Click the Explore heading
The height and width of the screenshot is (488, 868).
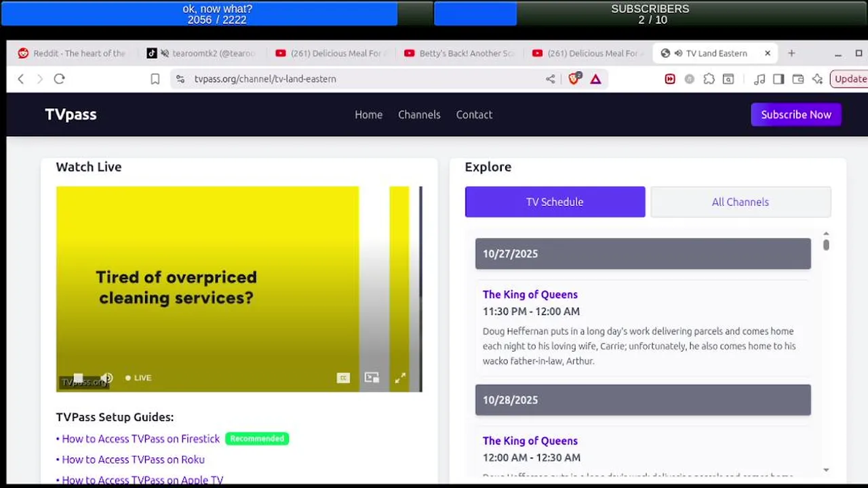pyautogui.click(x=488, y=167)
